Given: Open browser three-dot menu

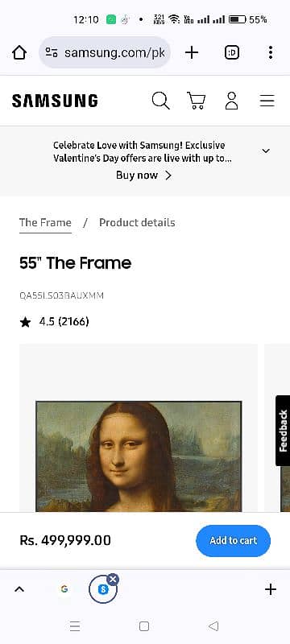Looking at the screenshot, I should pyautogui.click(x=271, y=52).
